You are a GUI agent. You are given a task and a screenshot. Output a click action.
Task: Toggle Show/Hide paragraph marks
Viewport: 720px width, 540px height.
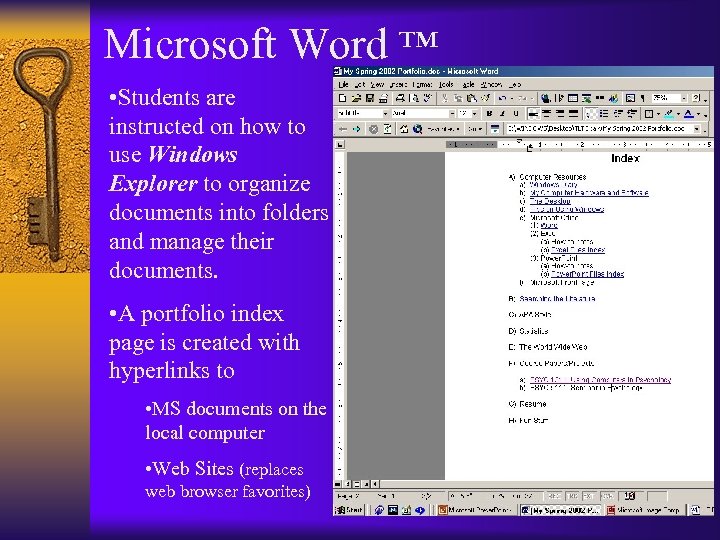pos(642,98)
